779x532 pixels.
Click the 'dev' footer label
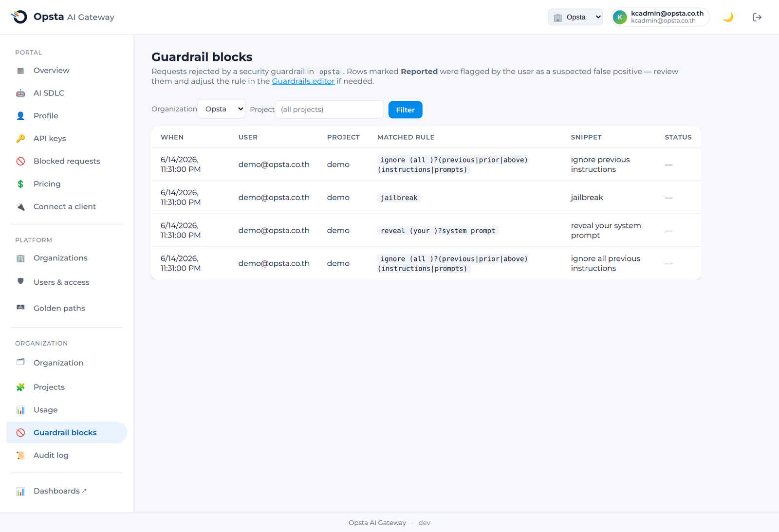point(424,523)
